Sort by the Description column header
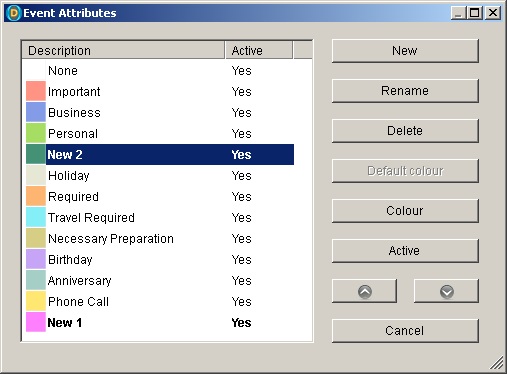This screenshot has height=374, width=507. pos(123,50)
